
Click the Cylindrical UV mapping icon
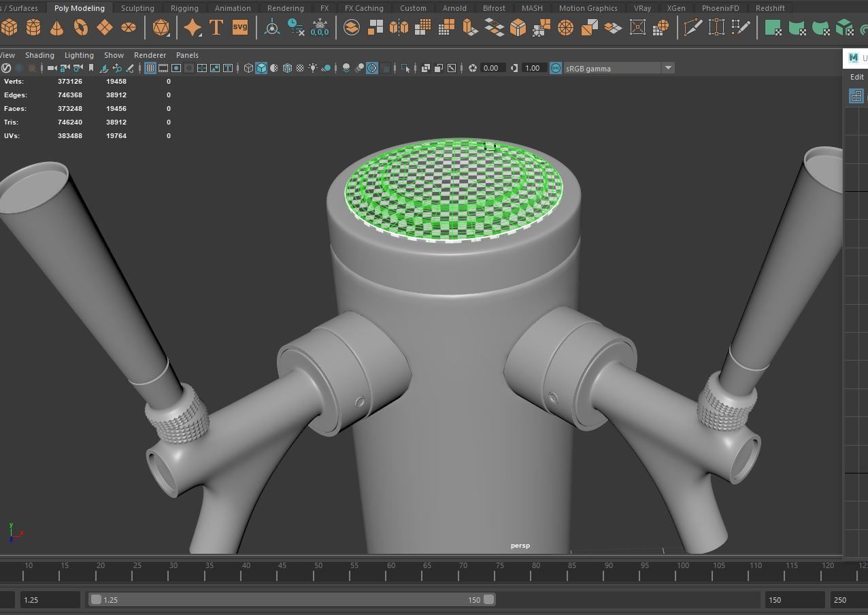797,27
